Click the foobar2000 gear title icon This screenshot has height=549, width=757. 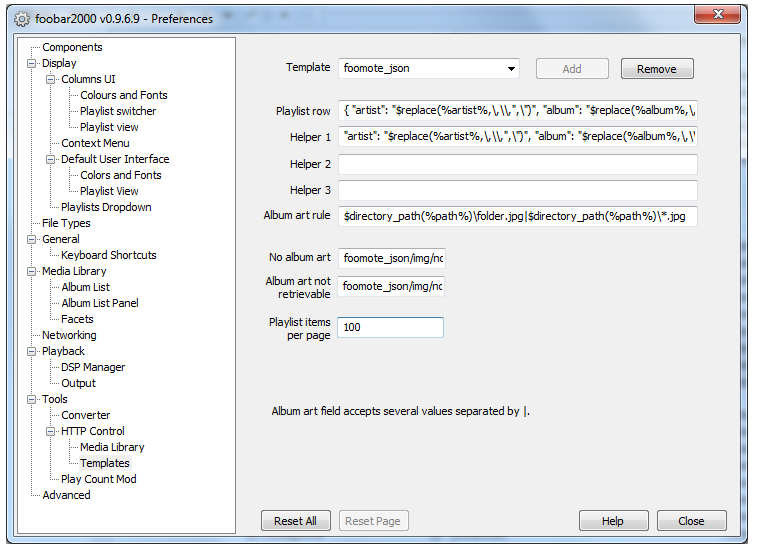click(22, 19)
